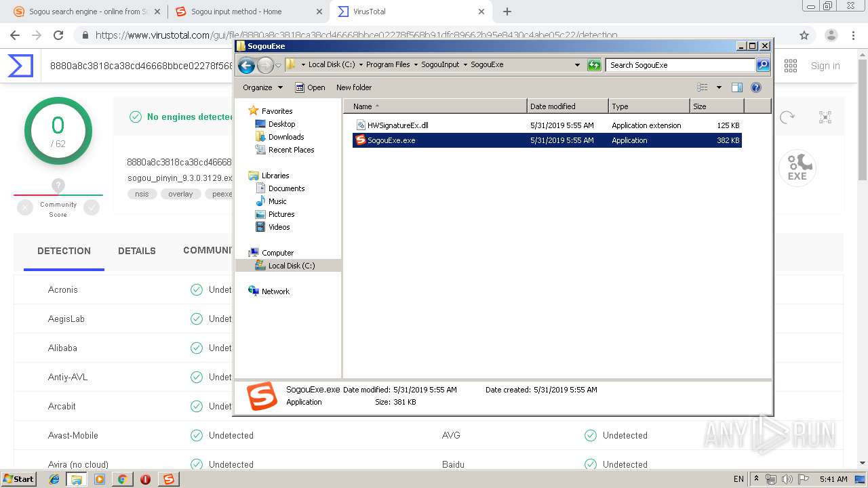Image resolution: width=868 pixels, height=488 pixels.
Task: Sort files by Date modified column
Action: [x=568, y=106]
